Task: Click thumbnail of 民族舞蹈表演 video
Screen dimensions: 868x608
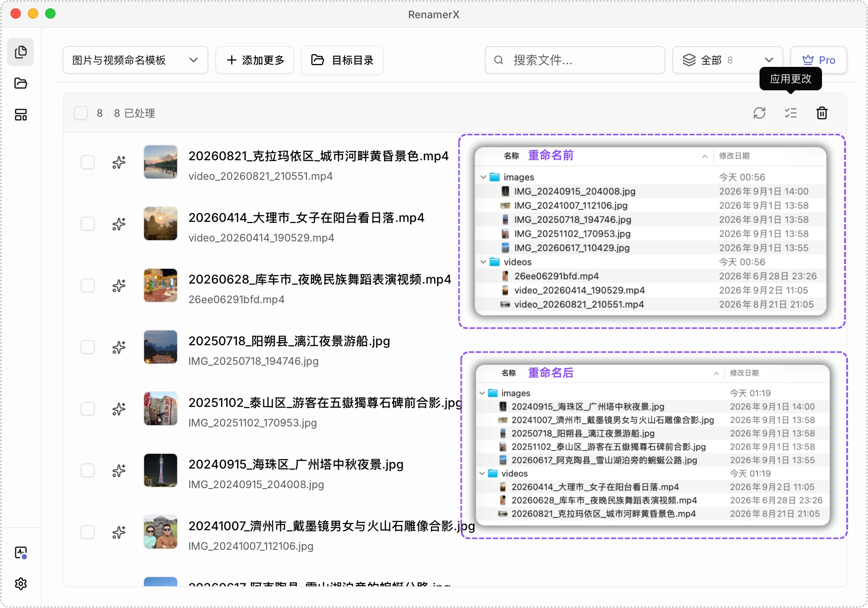Action: (161, 286)
